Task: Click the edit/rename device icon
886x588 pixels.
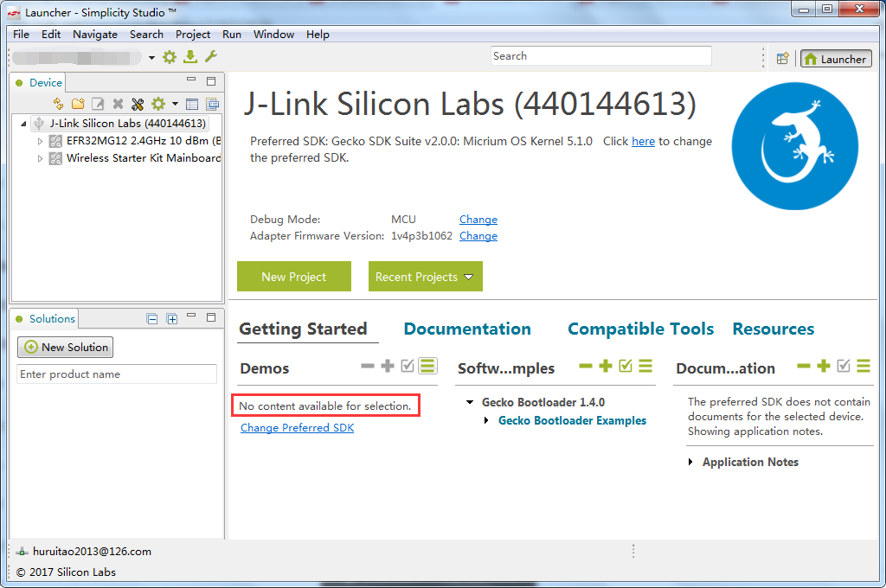Action: 98,104
